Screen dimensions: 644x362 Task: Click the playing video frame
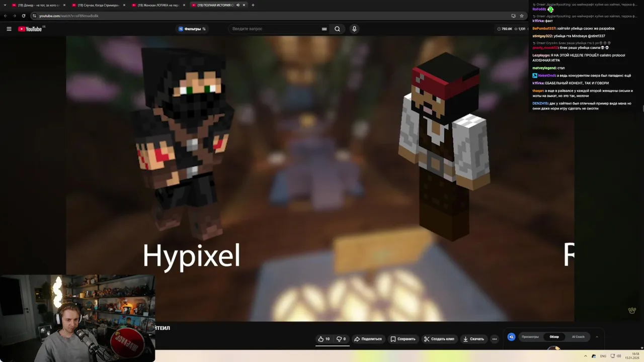(320, 178)
